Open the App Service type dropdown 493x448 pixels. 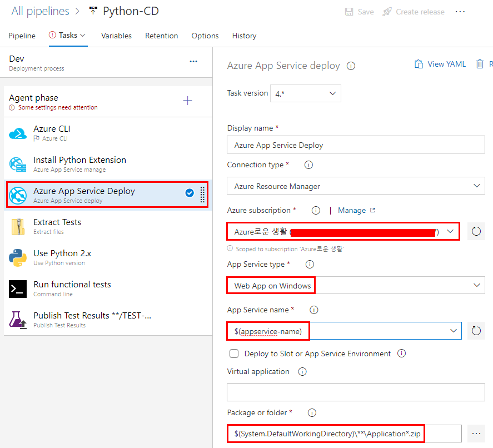(356, 286)
